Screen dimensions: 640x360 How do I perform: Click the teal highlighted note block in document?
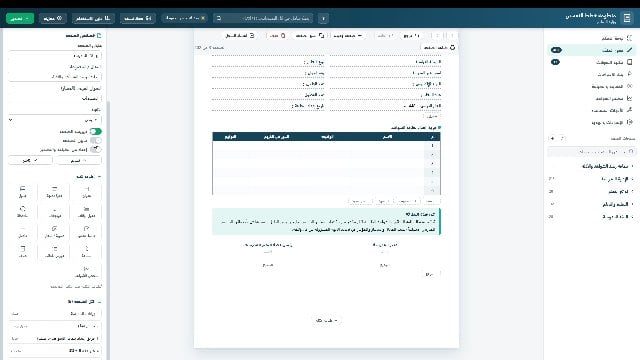(x=326, y=222)
